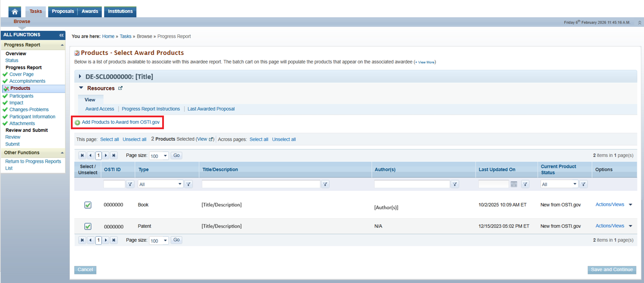Viewport: 644px width, 283px height.
Task: Open the Current Product Status filter dropdown
Action: pos(559,184)
